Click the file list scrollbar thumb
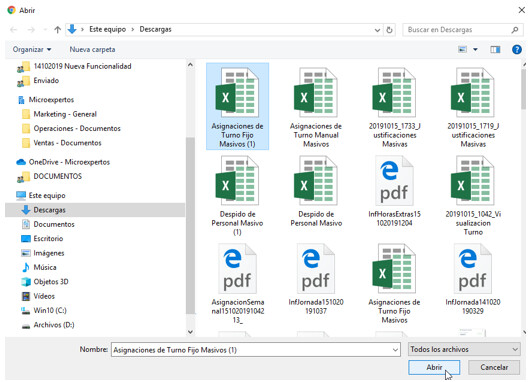 tap(523, 89)
